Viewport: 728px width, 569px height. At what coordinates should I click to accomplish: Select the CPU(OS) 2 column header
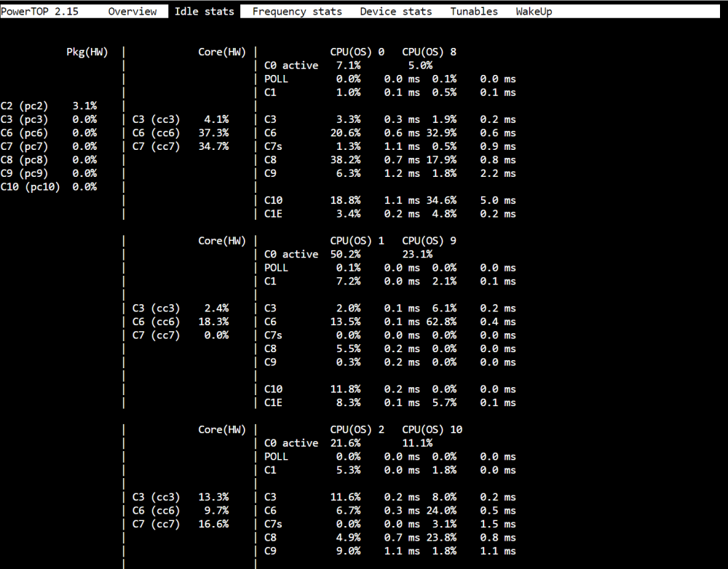357,430
